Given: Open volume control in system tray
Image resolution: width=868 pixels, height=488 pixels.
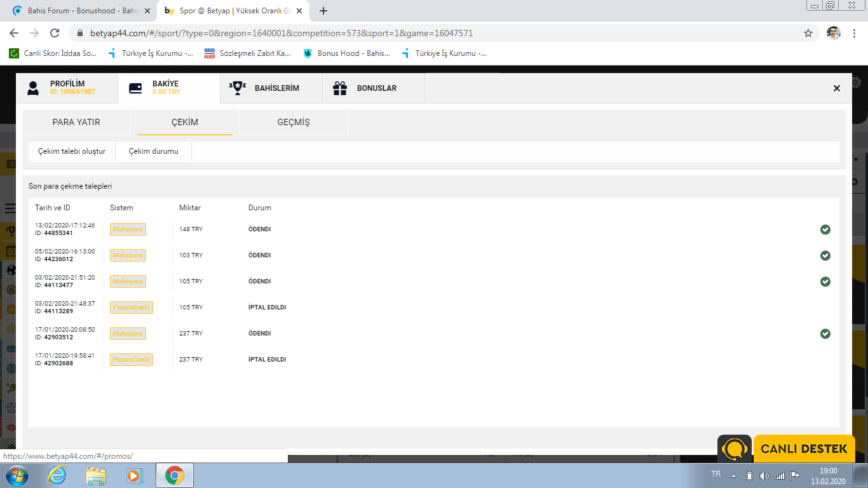Looking at the screenshot, I should pyautogui.click(x=764, y=476).
